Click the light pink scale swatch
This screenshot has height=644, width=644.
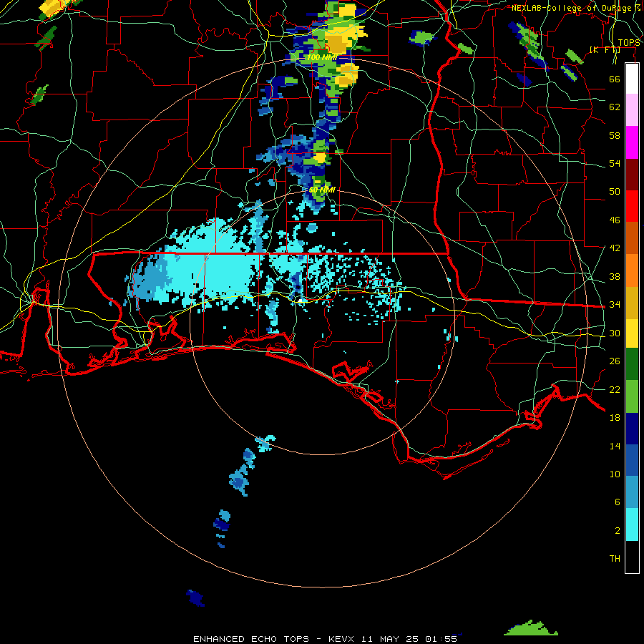point(632,110)
